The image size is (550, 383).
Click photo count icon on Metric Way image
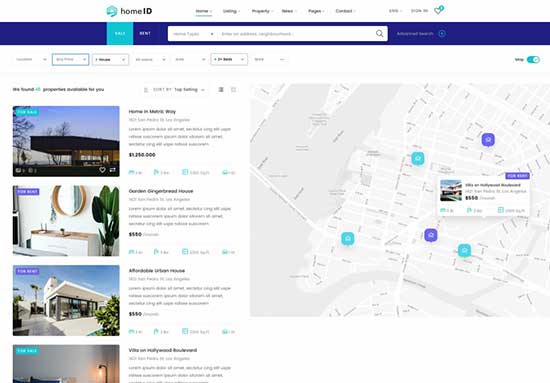tap(18, 170)
